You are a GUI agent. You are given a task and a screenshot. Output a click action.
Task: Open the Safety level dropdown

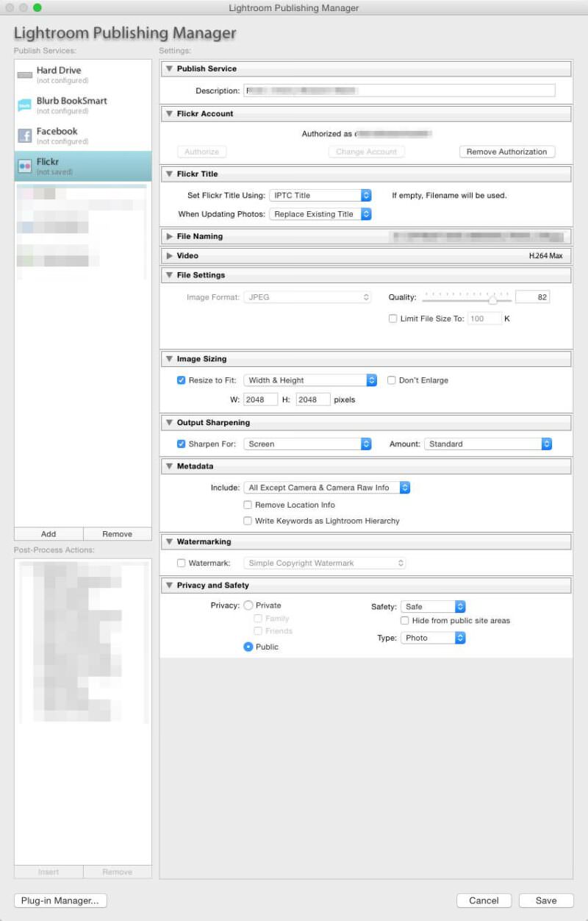pos(433,607)
